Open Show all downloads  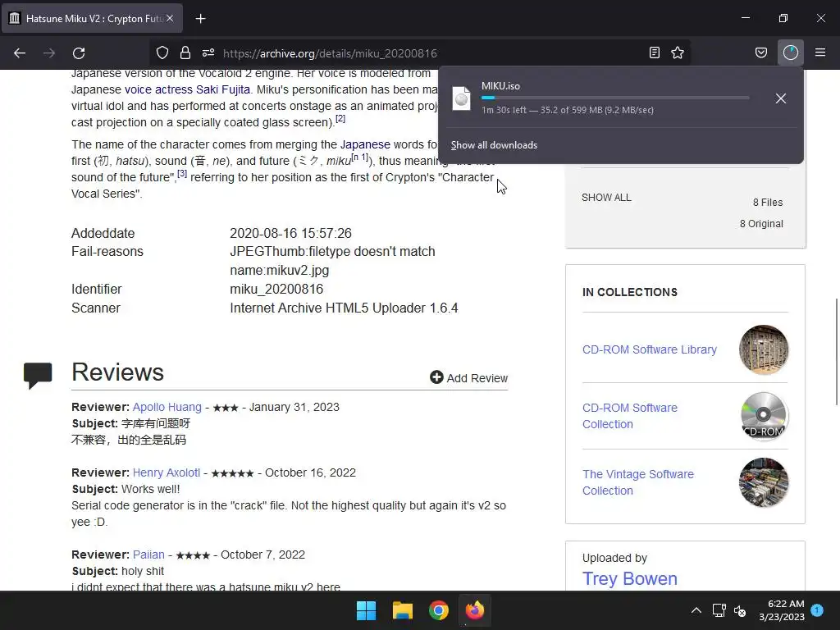494,145
